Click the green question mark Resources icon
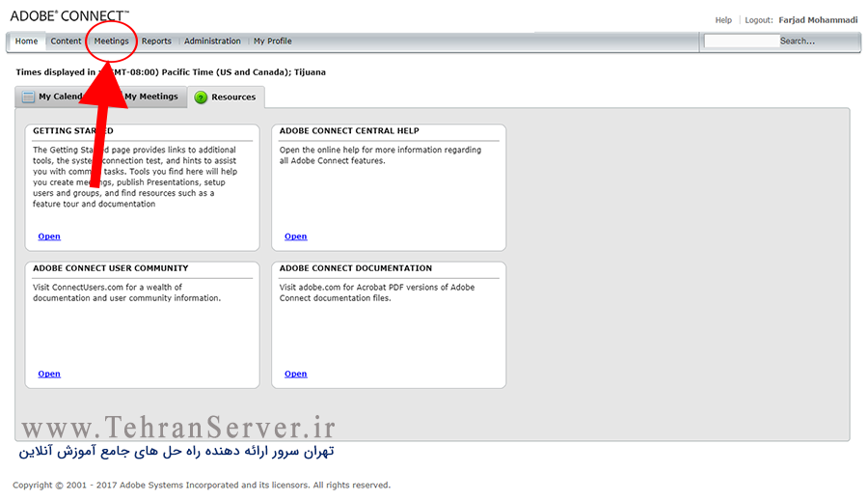 (201, 97)
